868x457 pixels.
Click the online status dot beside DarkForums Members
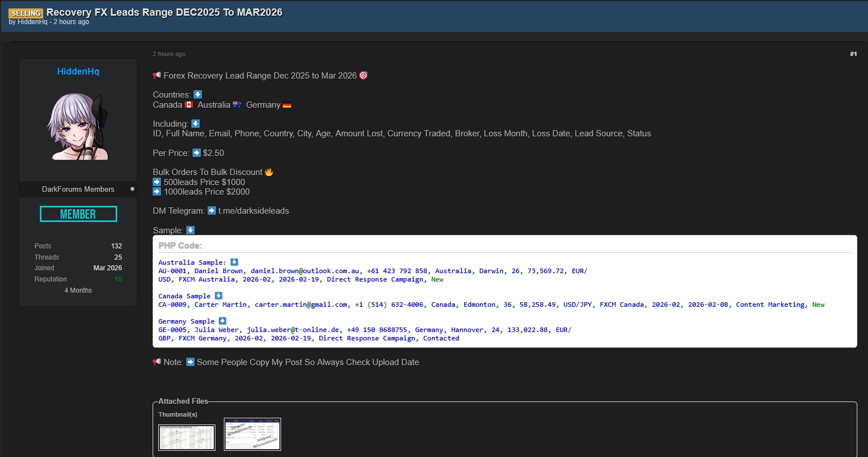pyautogui.click(x=132, y=189)
